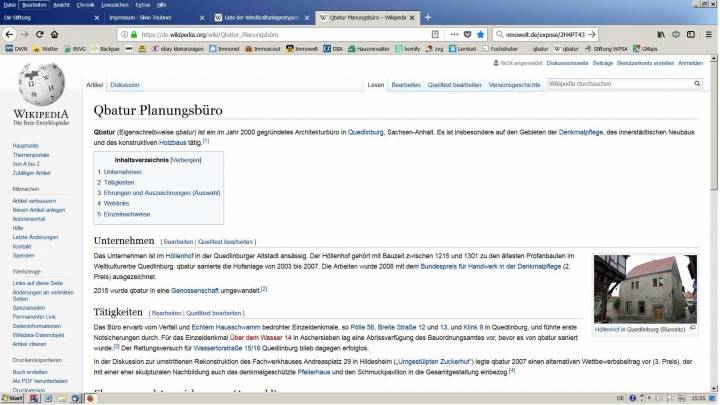This screenshot has height=405, width=720.
Task: Click the magnifier icon in Wikipedia search
Action: click(698, 85)
